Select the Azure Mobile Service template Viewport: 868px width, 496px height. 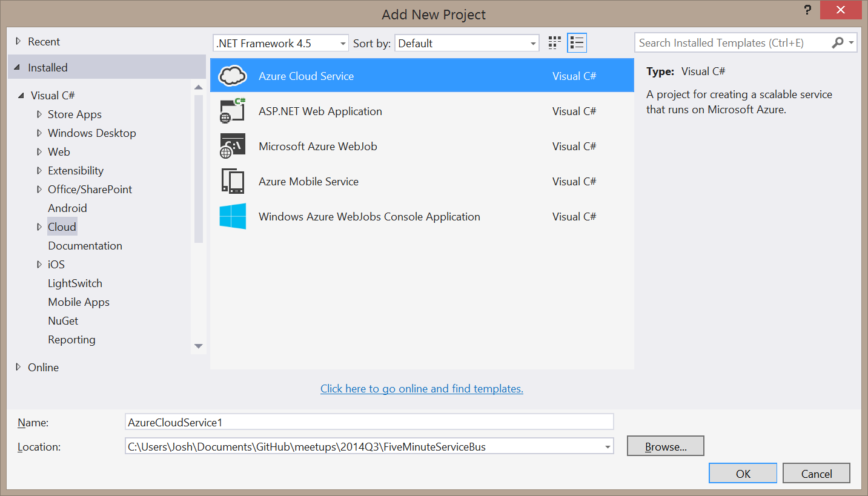[x=422, y=181]
